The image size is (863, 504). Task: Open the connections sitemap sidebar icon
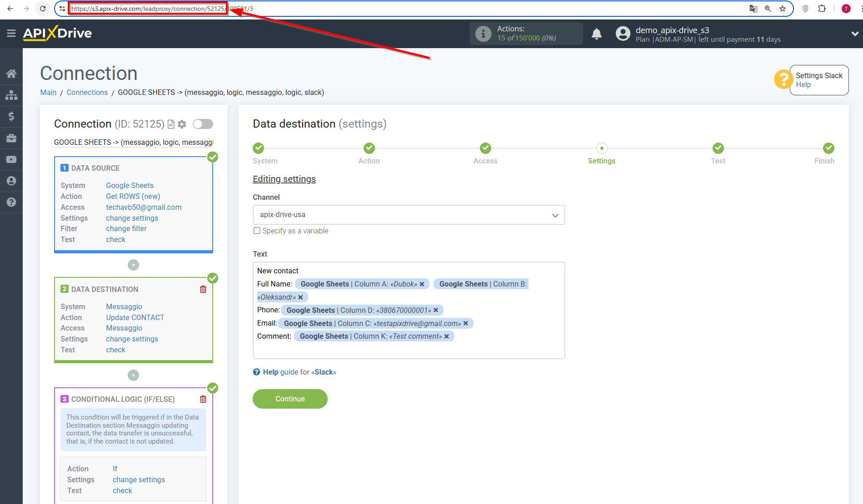(11, 95)
